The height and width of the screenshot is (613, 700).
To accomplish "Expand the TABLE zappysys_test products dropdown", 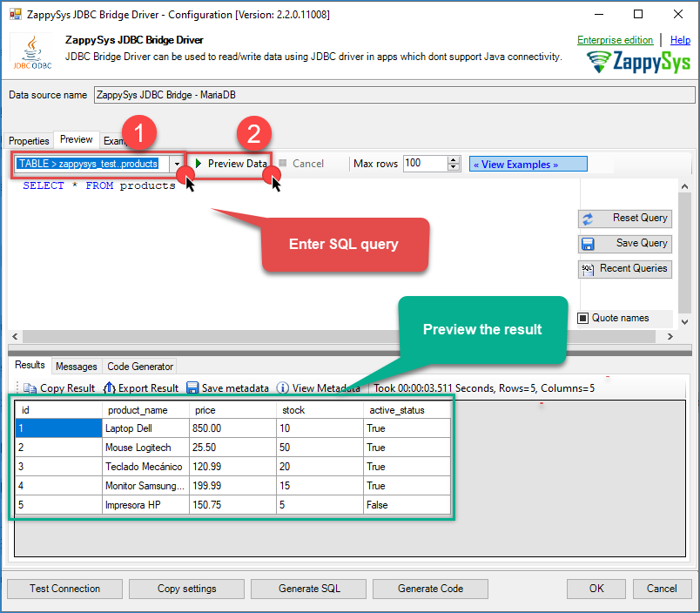I will click(x=177, y=164).
